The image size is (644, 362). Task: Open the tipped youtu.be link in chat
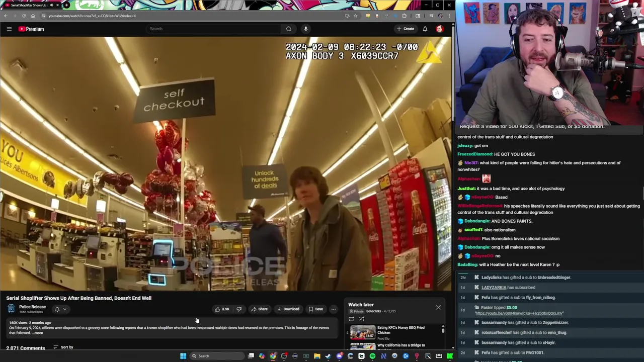pyautogui.click(x=519, y=313)
